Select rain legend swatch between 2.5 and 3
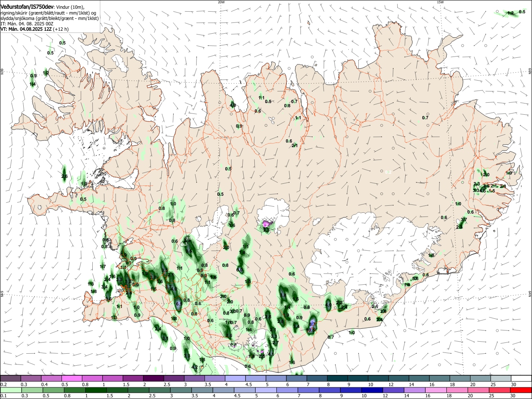Viewport: 532px width, 399px height. [x=160, y=390]
